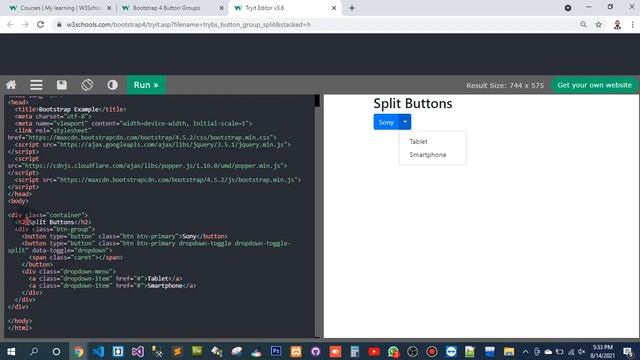The width and height of the screenshot is (640, 360).
Task: Open Visual Studio purple icon in taskbar
Action: tap(138, 351)
